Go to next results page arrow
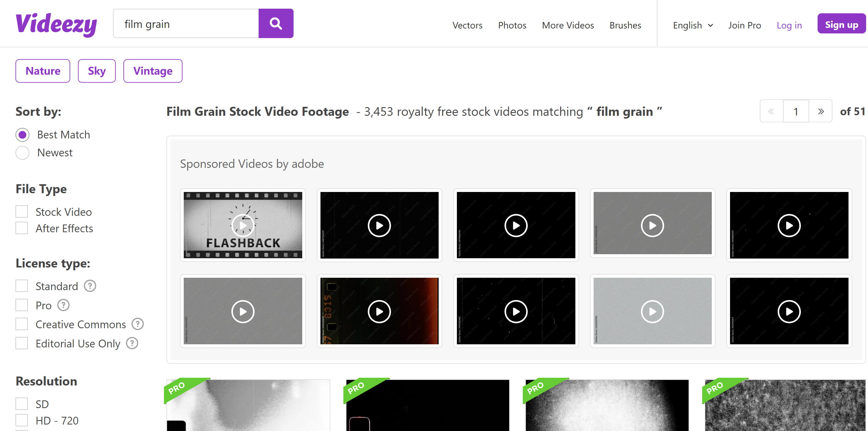This screenshot has height=431, width=868. click(x=820, y=111)
